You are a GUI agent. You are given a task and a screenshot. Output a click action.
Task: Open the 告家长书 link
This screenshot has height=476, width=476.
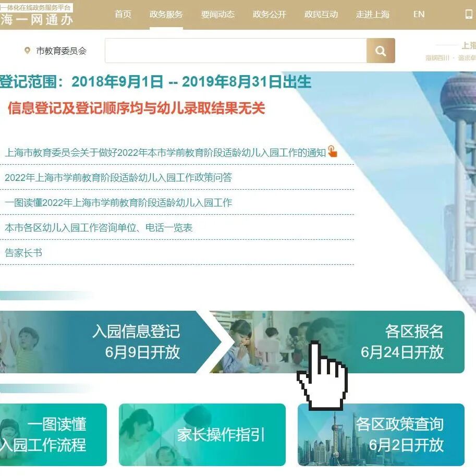pyautogui.click(x=23, y=252)
